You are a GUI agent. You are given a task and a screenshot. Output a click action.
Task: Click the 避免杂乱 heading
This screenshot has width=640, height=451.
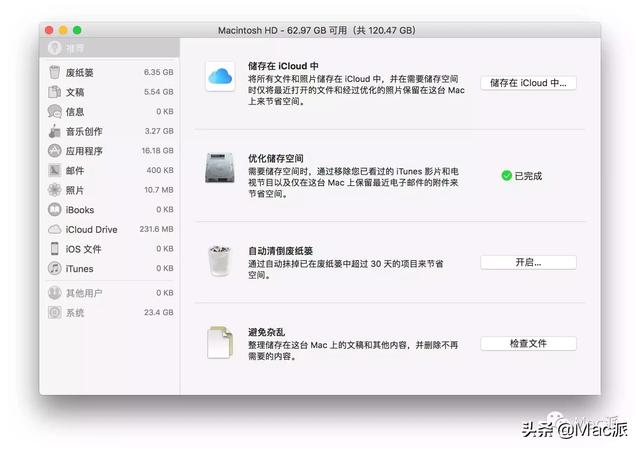click(x=267, y=332)
